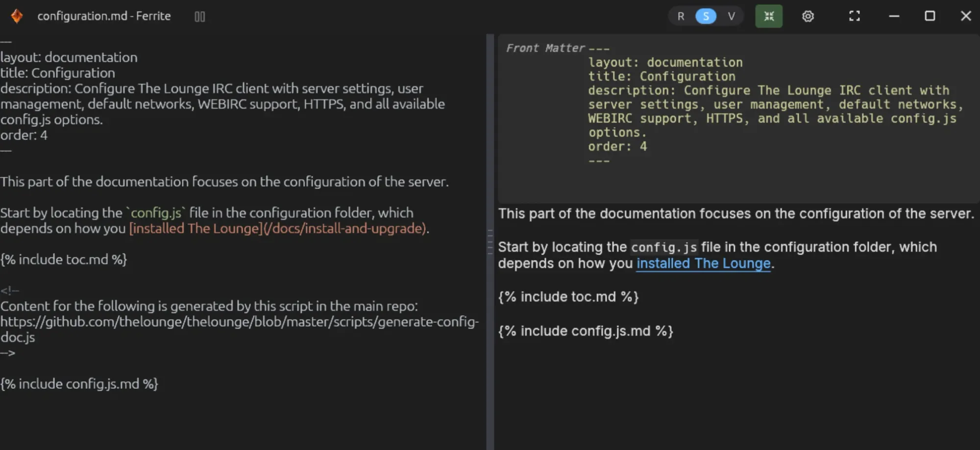
Task: Select Split (S) view mode
Action: (706, 16)
